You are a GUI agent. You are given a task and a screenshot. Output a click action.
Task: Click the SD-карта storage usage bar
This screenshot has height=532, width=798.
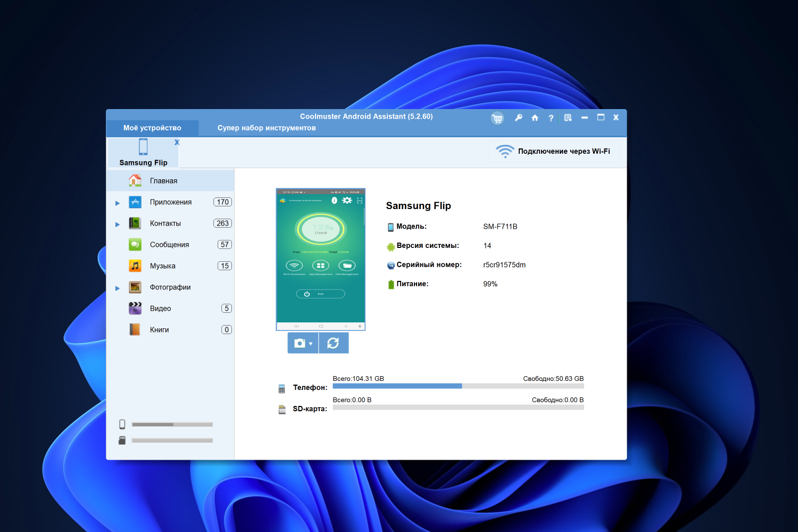point(458,408)
